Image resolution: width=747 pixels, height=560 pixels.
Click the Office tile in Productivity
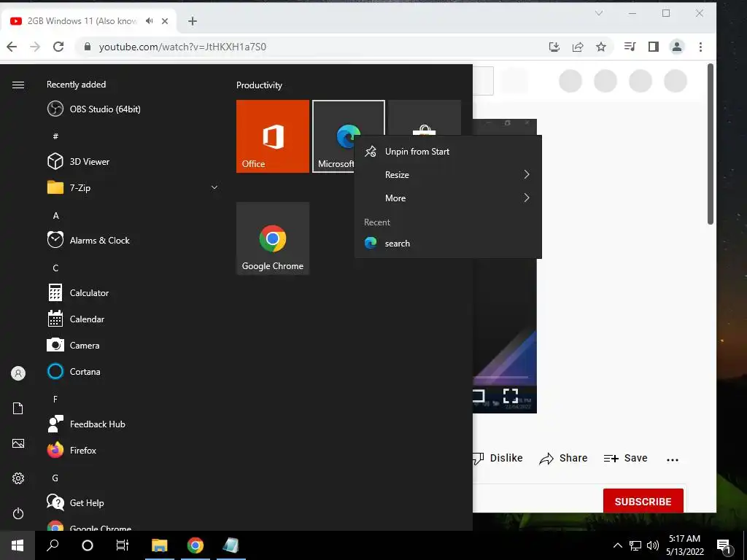coord(273,136)
